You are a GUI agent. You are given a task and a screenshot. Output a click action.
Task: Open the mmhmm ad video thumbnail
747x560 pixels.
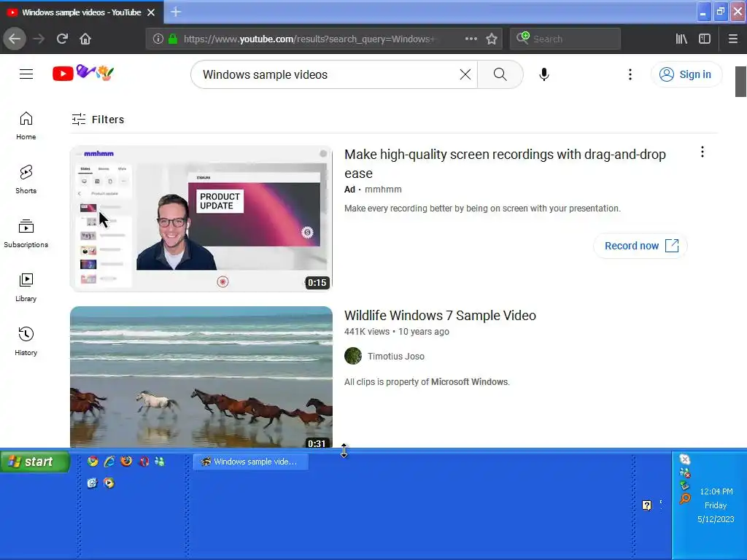click(201, 219)
